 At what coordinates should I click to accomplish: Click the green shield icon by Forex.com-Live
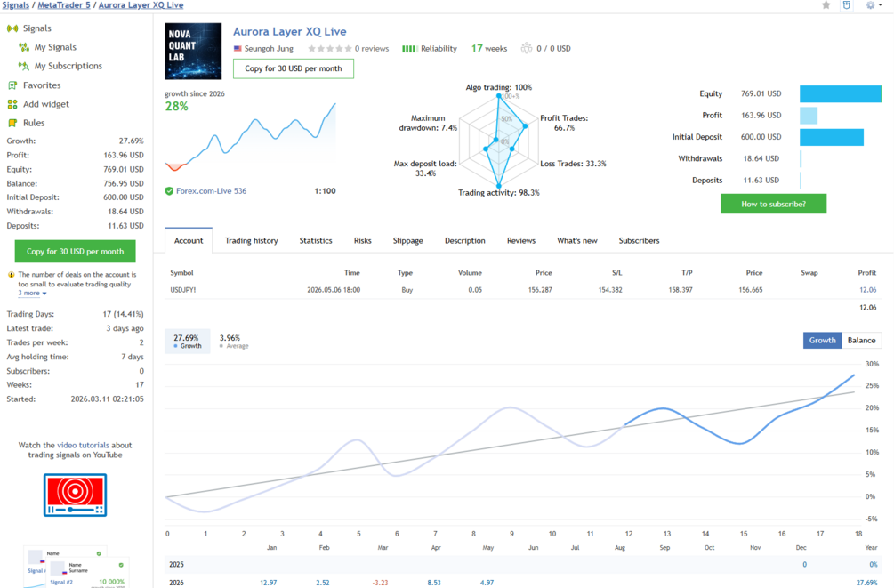point(169,191)
